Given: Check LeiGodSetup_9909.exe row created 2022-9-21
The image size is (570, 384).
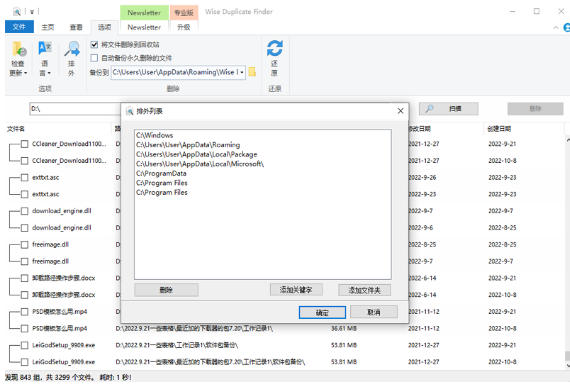Looking at the screenshot, I should tap(24, 345).
